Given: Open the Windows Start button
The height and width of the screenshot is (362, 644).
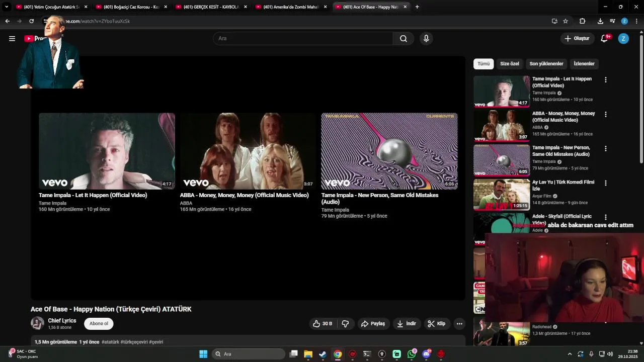Looking at the screenshot, I should click(x=203, y=354).
